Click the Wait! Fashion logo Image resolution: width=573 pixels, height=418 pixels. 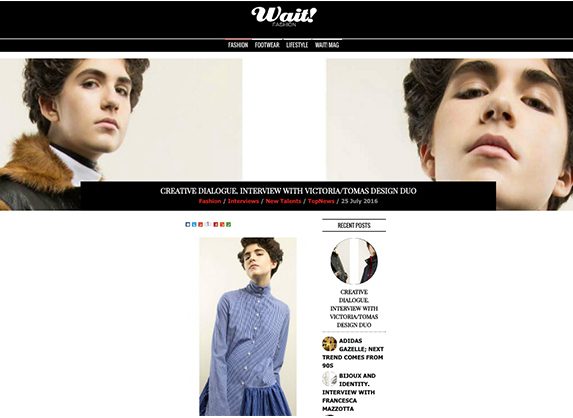click(x=284, y=16)
